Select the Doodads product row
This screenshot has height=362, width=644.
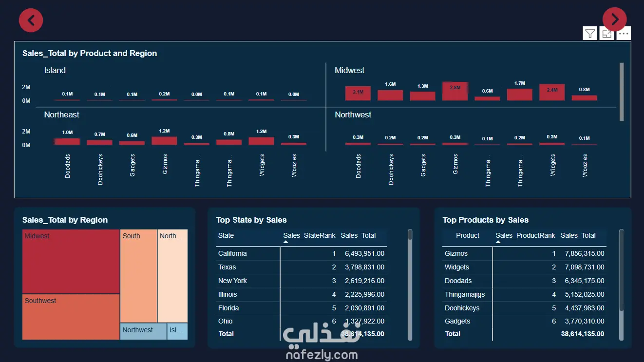coord(525,281)
